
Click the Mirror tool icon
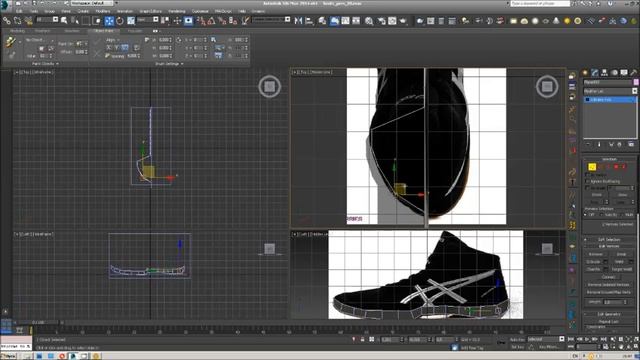tap(298, 20)
